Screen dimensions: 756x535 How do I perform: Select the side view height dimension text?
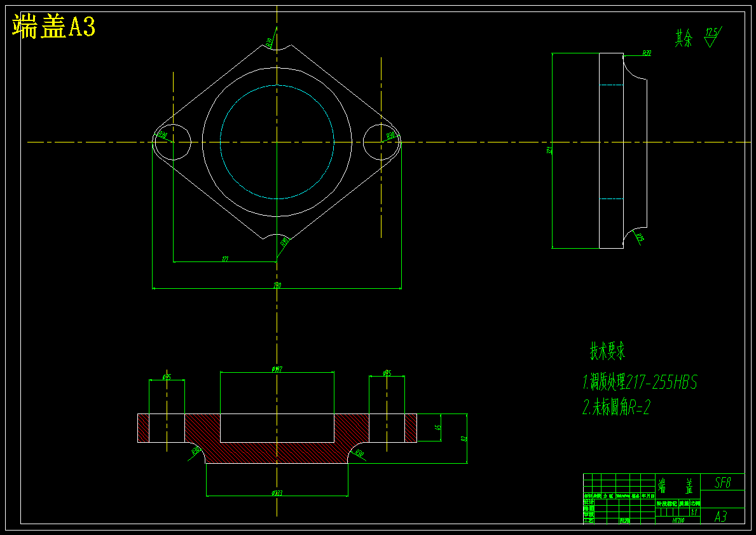point(549,150)
